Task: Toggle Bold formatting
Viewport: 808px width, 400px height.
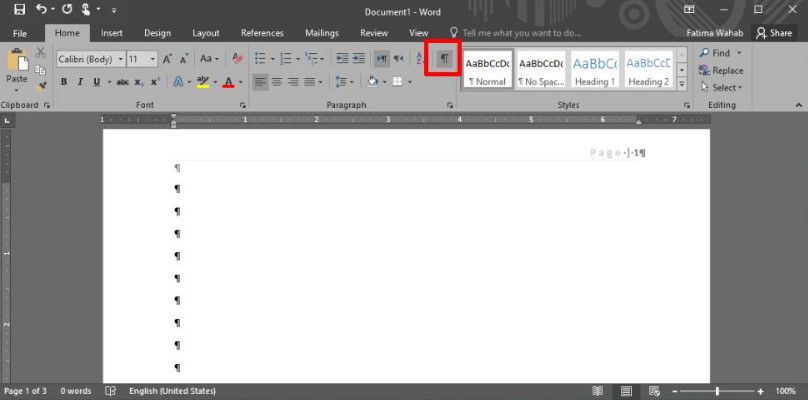Action: [64, 82]
